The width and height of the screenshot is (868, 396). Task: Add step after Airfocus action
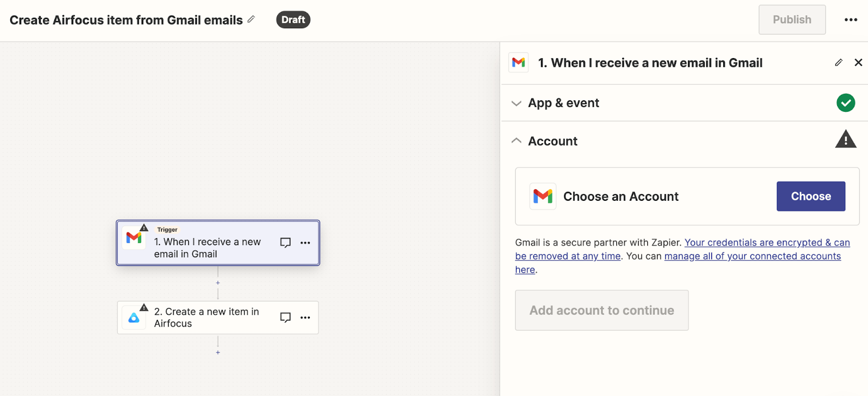[x=218, y=352]
